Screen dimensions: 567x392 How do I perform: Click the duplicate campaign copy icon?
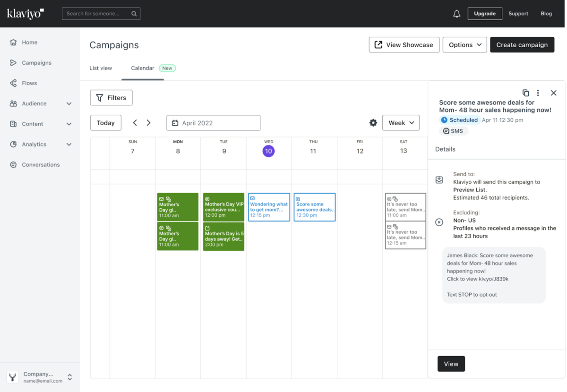[x=526, y=93]
